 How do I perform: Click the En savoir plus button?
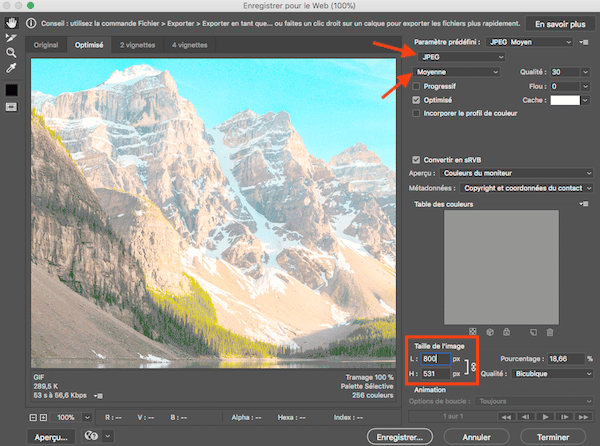559,22
